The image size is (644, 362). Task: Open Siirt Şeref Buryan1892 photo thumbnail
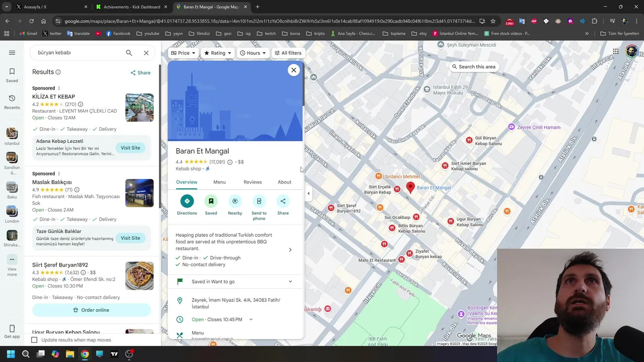point(139,276)
